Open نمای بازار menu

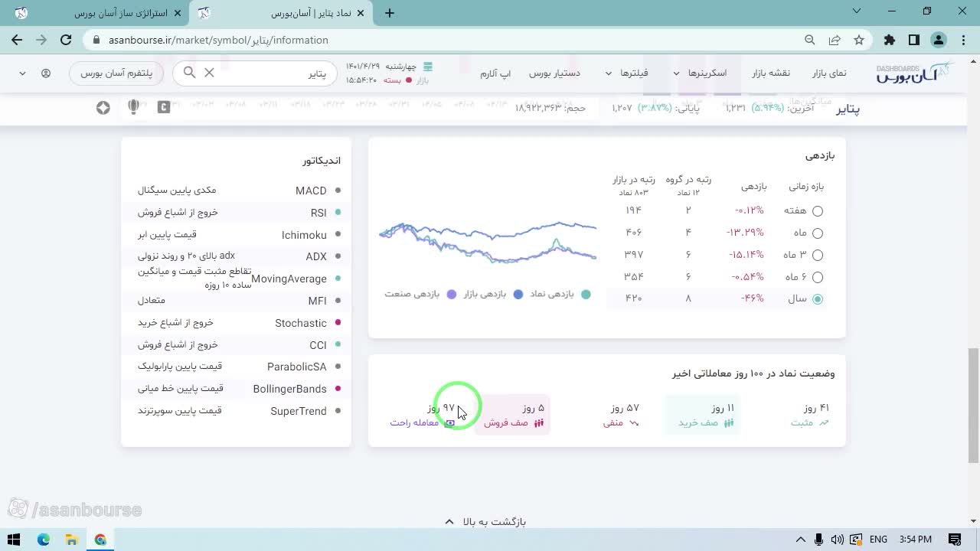point(829,73)
